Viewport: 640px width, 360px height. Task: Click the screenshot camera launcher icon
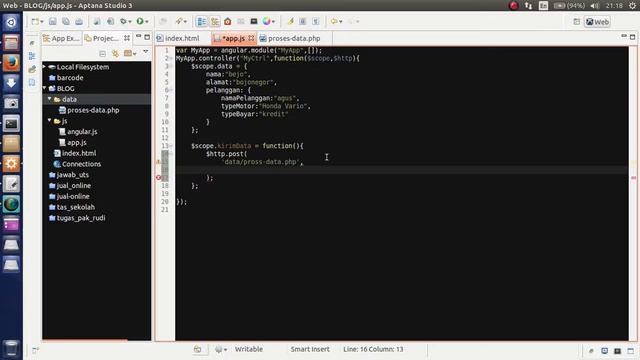pyautogui.click(x=11, y=103)
